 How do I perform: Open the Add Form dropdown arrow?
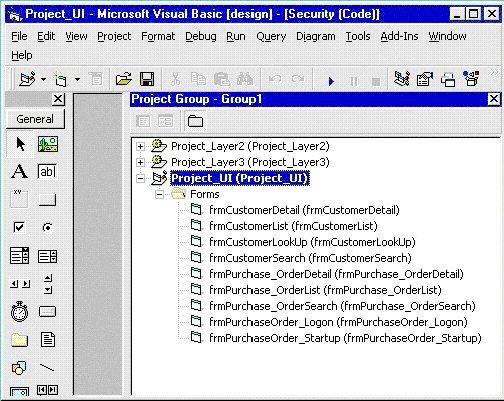tap(78, 79)
